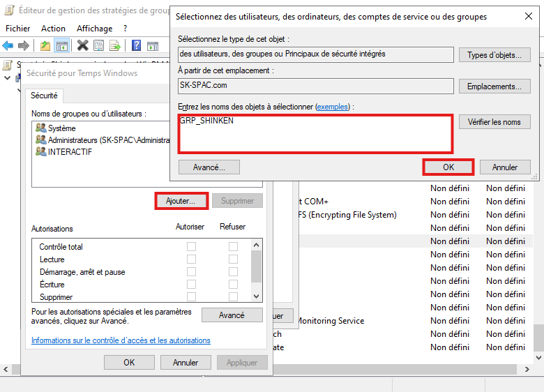Screen dimensions: 544x392
Task: Open Properties via the toolbar icon
Action: pos(98,45)
